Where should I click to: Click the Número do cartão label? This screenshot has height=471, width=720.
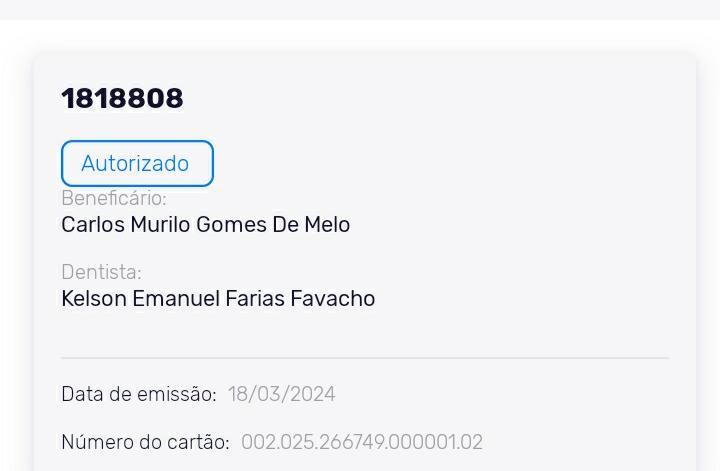(x=145, y=442)
